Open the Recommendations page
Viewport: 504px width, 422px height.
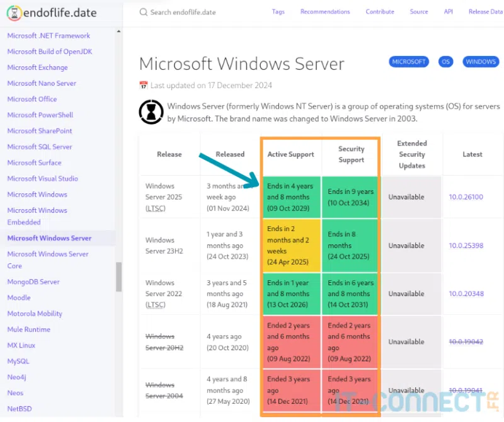(x=325, y=11)
